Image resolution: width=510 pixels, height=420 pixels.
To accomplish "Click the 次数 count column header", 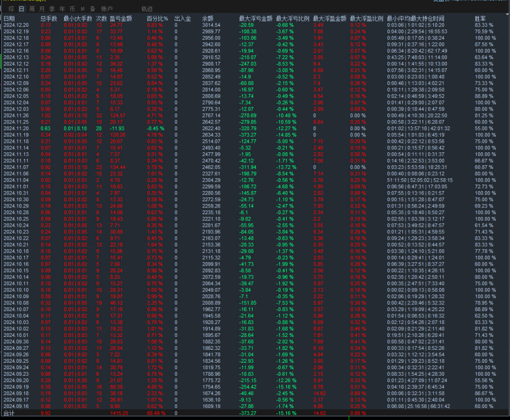I will [x=101, y=18].
